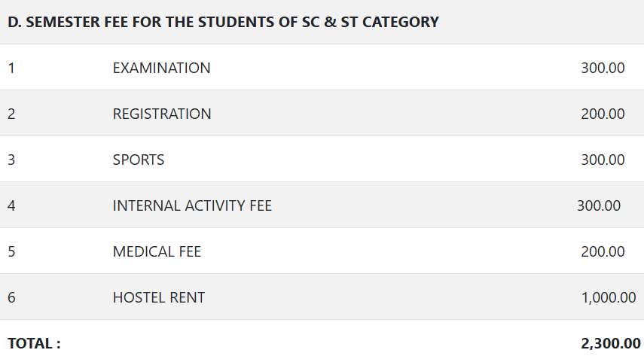Image resolution: width=644 pixels, height=356 pixels.
Task: Click the SPORTS amount 300.00
Action: [603, 160]
